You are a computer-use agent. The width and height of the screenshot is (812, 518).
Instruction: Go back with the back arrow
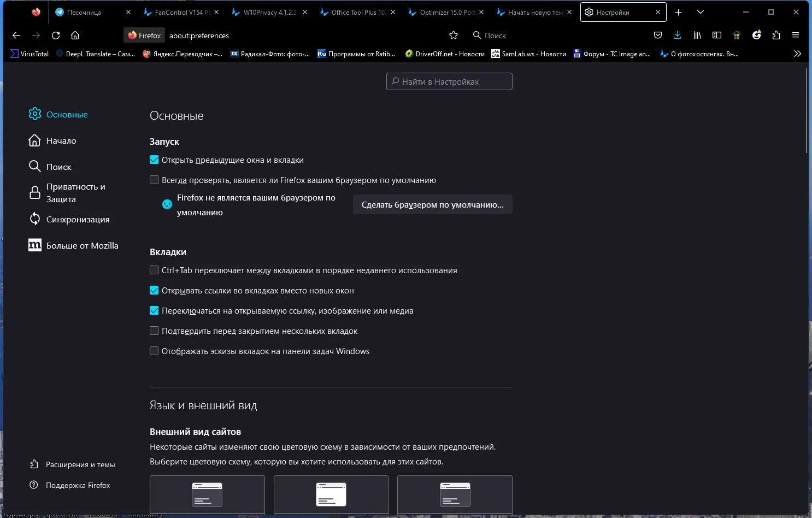point(16,36)
